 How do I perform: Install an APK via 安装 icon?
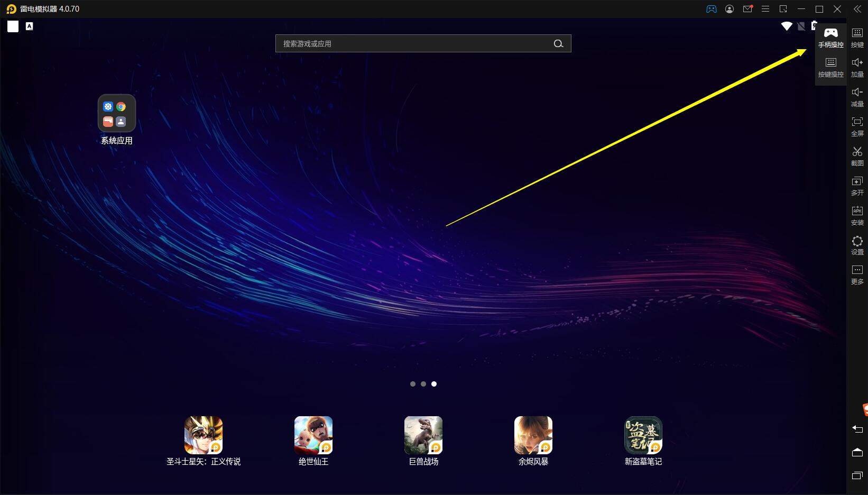click(857, 216)
